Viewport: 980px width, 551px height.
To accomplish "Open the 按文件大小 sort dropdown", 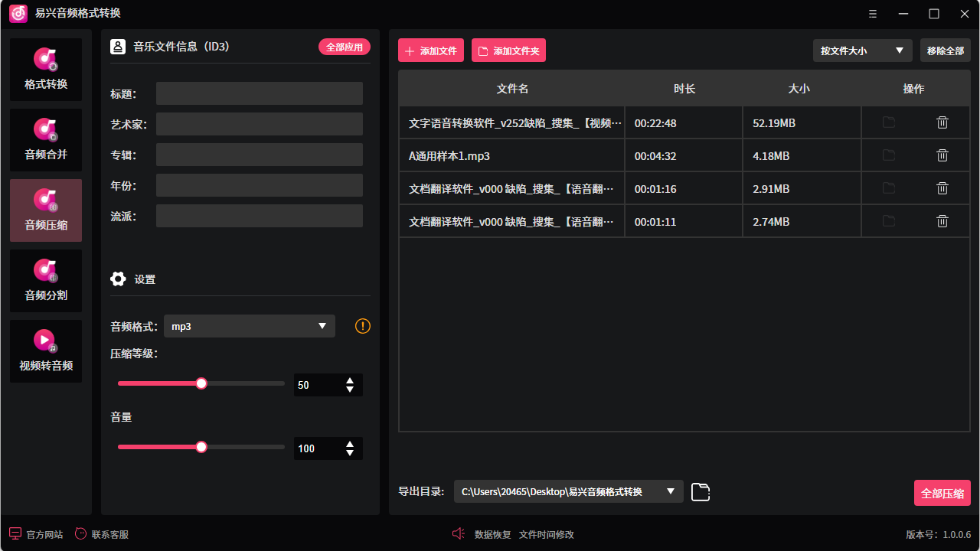I will 862,50.
